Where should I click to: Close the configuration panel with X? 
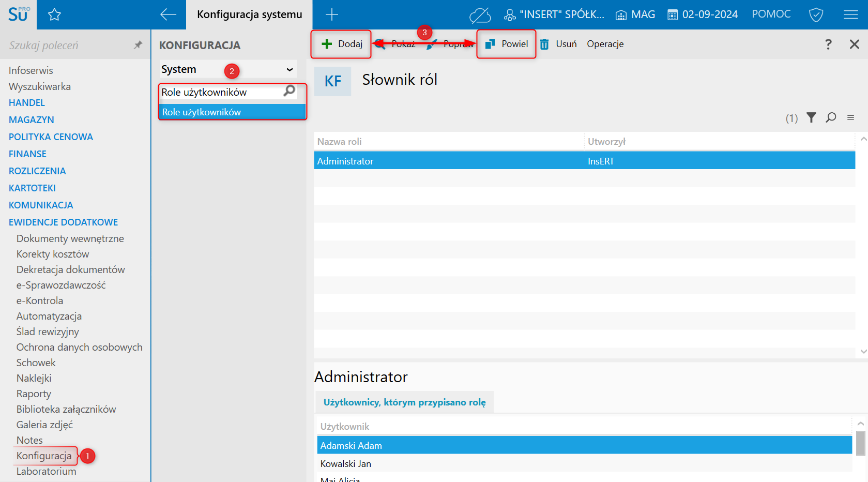[x=854, y=44]
